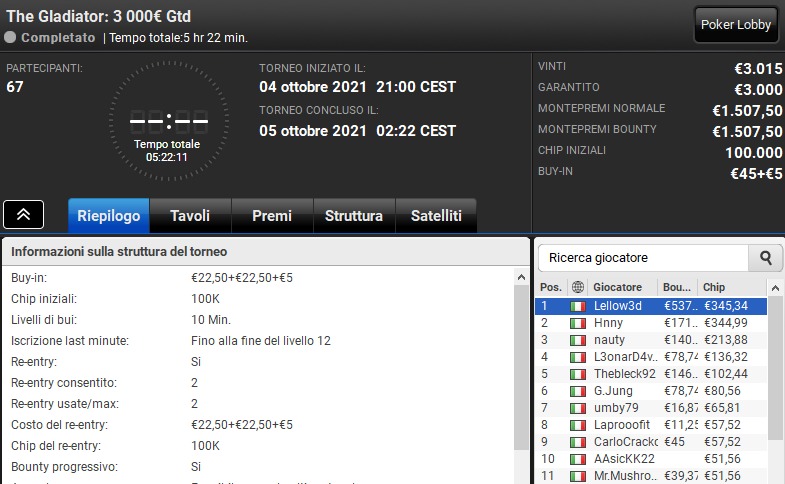Click Lellow3d's Italian flag icon
785x484 pixels.
578,306
